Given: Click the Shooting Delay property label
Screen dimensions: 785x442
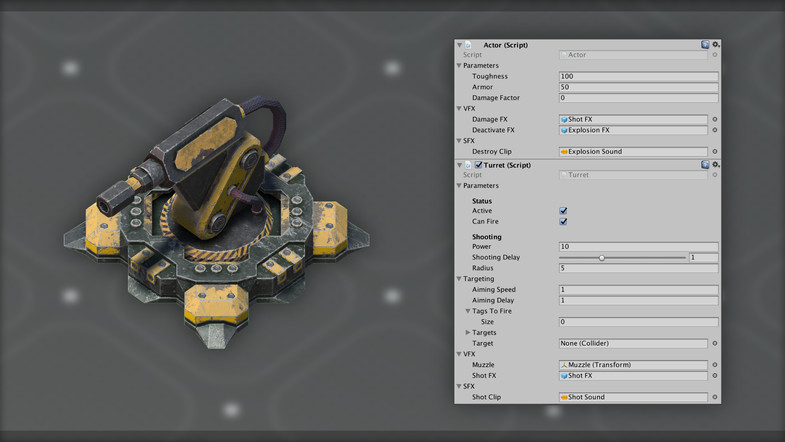Looking at the screenshot, I should [x=496, y=257].
